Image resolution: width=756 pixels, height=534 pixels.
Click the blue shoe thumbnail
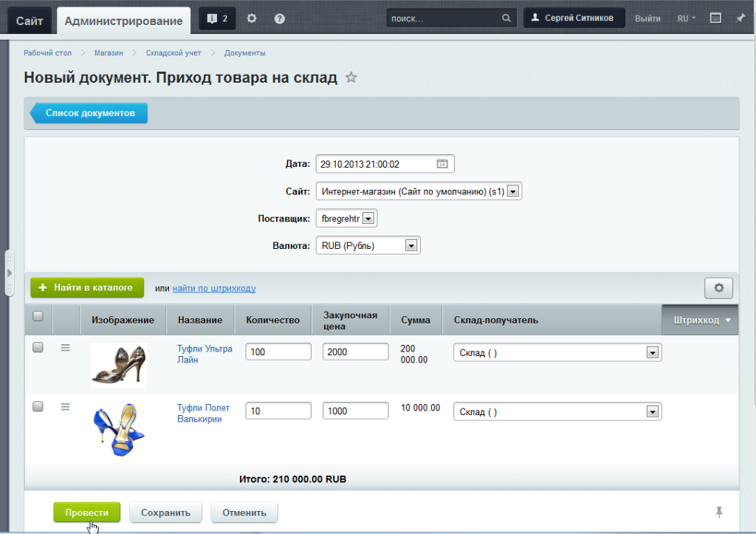[x=119, y=429]
